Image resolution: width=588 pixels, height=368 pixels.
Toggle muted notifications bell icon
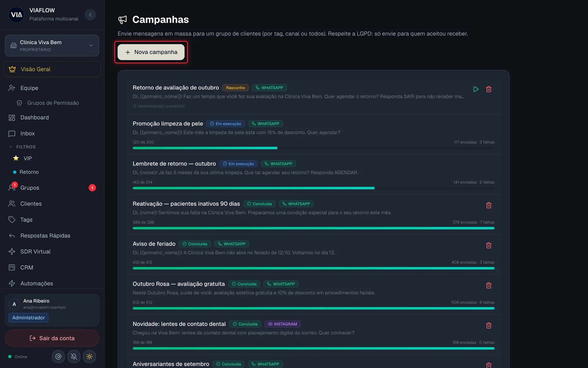tap(74, 357)
